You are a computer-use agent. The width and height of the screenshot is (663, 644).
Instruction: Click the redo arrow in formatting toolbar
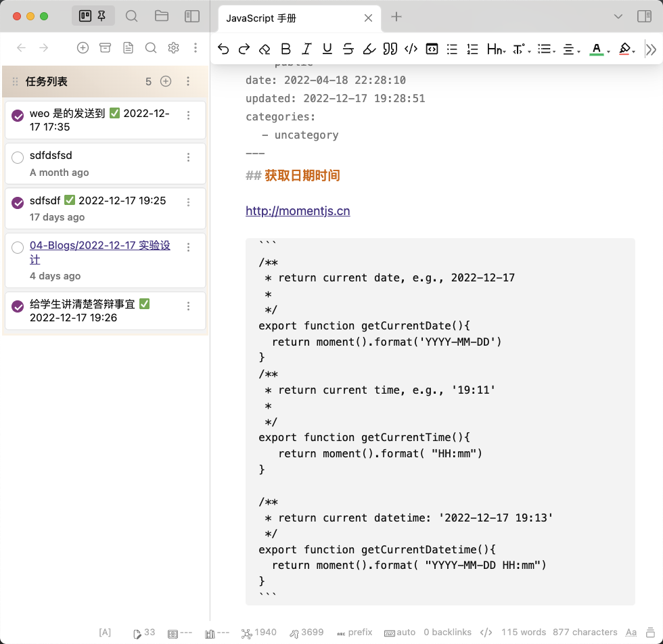point(244,49)
